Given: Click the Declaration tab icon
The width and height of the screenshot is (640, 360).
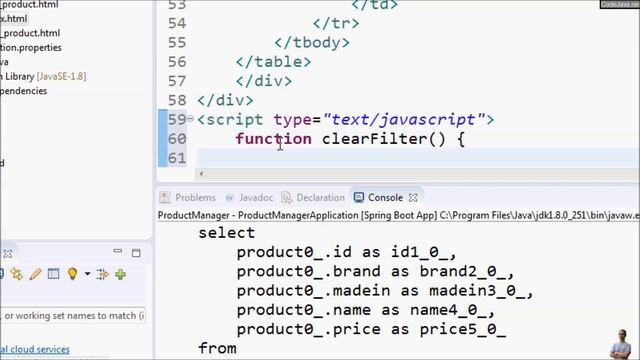Looking at the screenshot, I should click(x=287, y=198).
